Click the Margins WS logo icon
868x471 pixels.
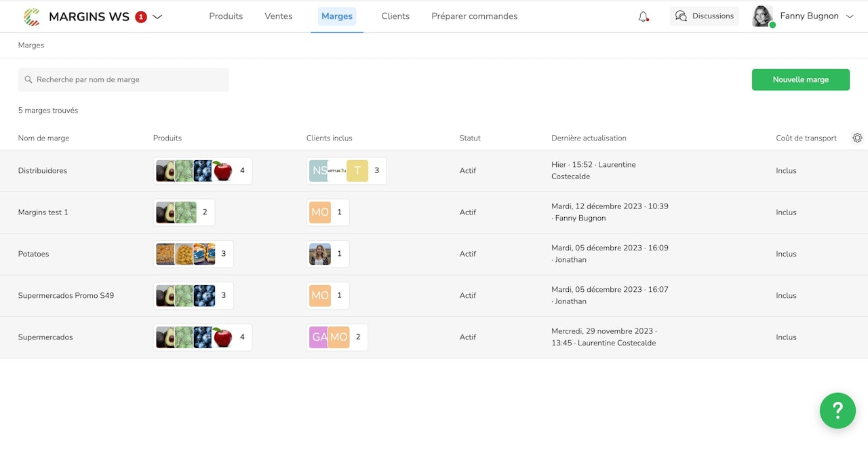(32, 16)
